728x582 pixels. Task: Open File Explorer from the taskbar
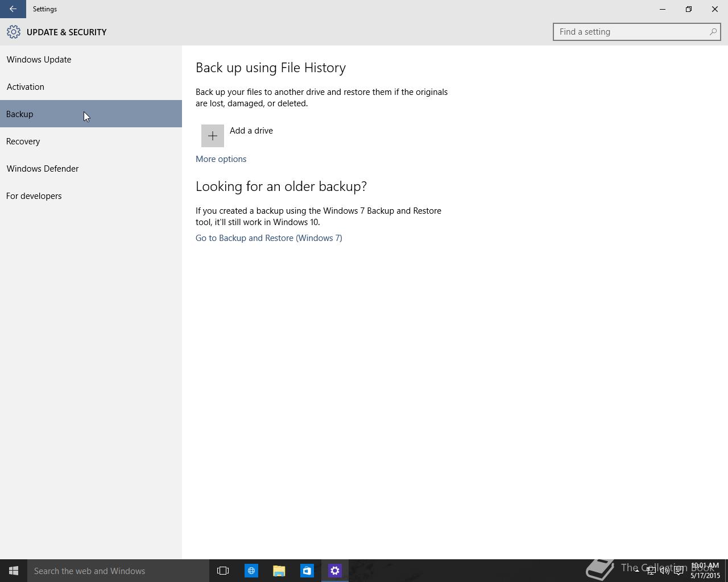(279, 571)
